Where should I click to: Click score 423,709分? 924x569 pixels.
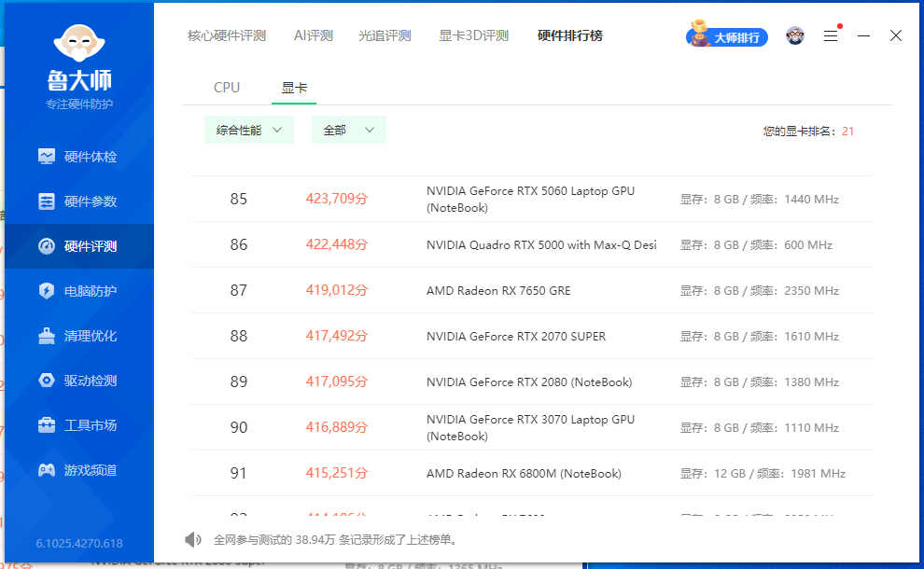337,199
